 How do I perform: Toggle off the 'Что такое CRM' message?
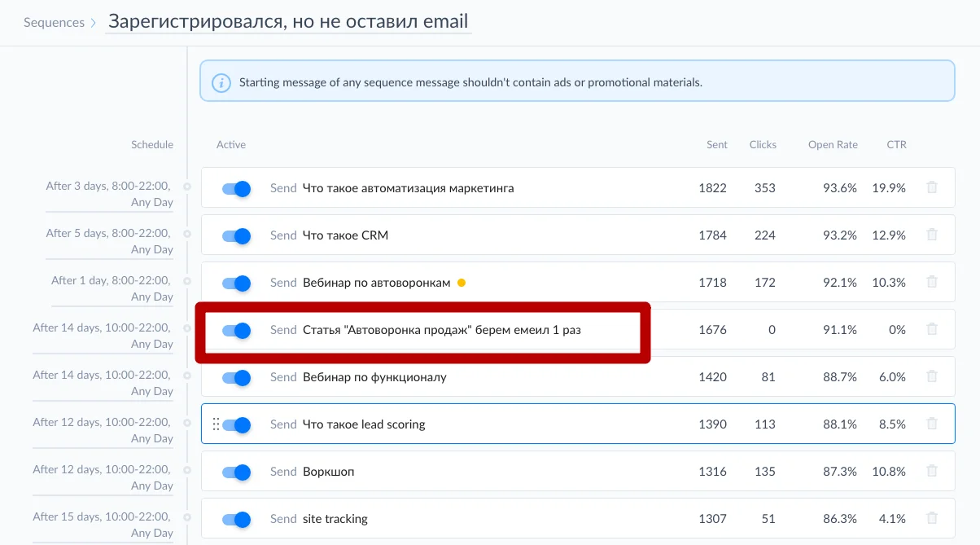pyautogui.click(x=236, y=236)
